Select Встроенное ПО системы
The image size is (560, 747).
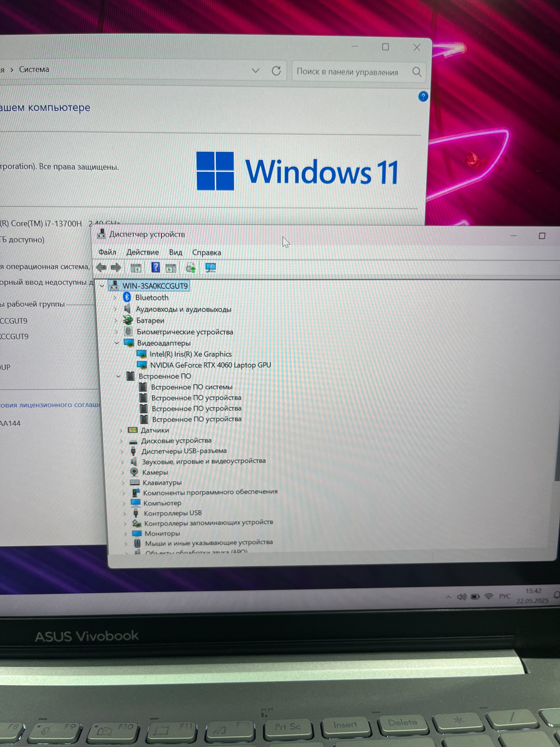[192, 387]
